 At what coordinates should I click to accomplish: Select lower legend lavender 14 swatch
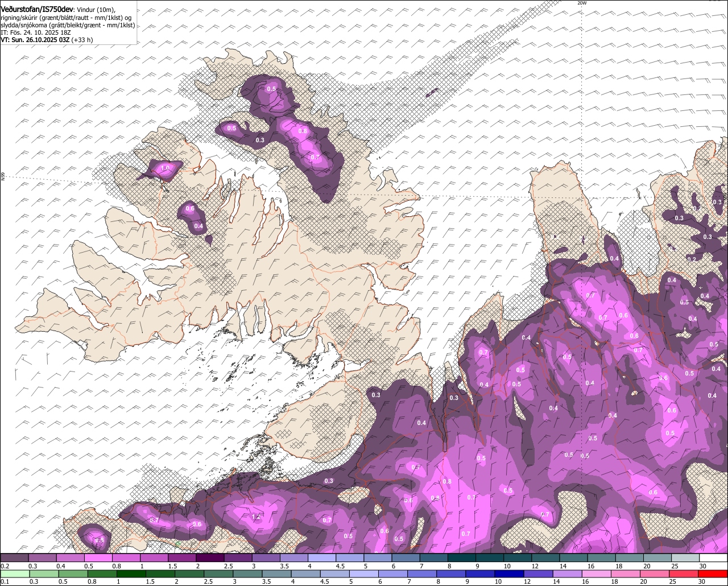567,574
